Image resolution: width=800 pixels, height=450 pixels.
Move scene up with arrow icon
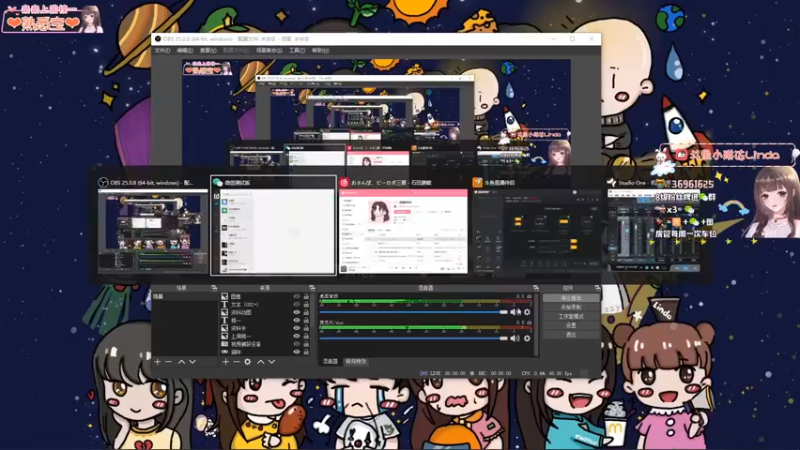[x=181, y=362]
